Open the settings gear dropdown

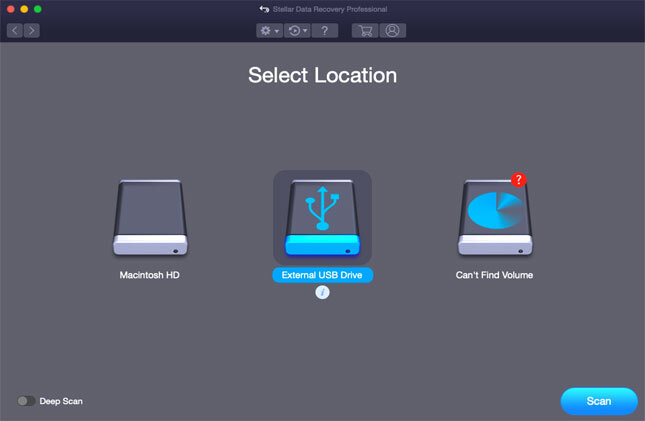coord(269,31)
